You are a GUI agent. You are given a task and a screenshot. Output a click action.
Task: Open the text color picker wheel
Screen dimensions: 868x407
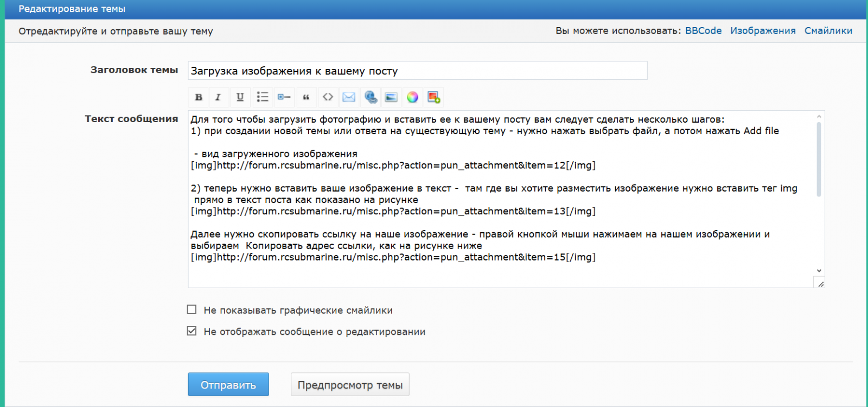[413, 97]
